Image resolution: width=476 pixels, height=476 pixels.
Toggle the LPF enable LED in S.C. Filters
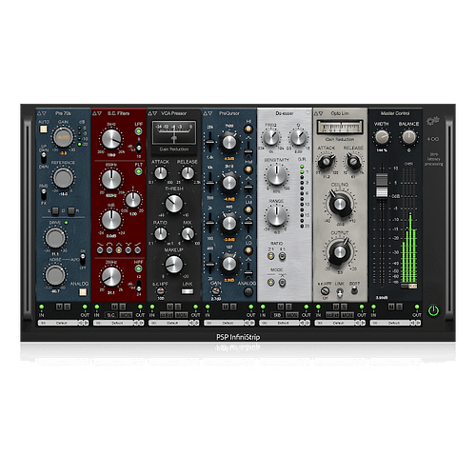tap(139, 131)
